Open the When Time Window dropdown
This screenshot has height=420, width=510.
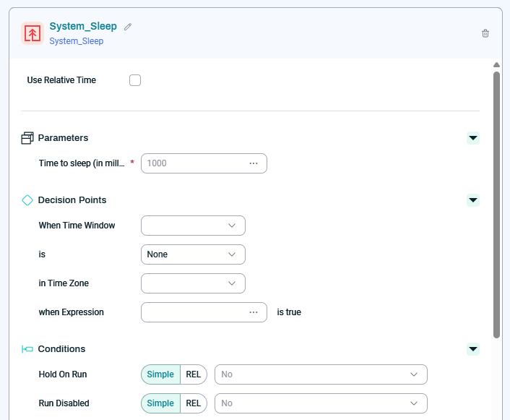[193, 226]
